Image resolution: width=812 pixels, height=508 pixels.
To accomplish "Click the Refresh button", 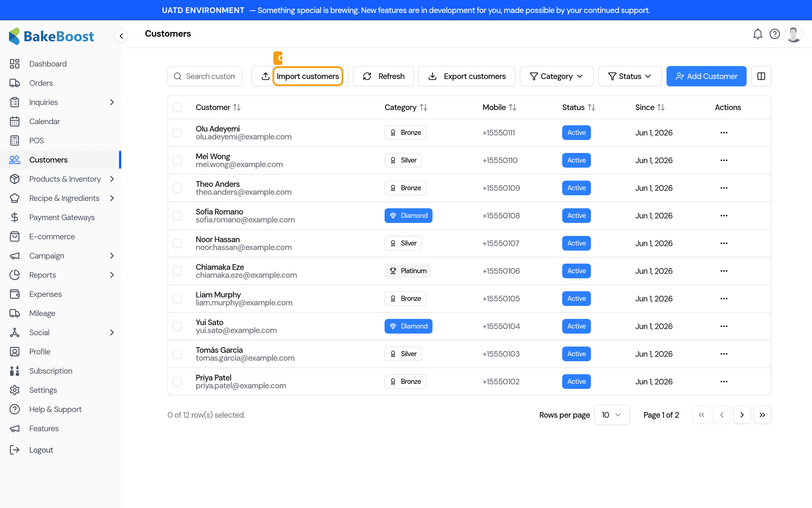I will (x=383, y=76).
